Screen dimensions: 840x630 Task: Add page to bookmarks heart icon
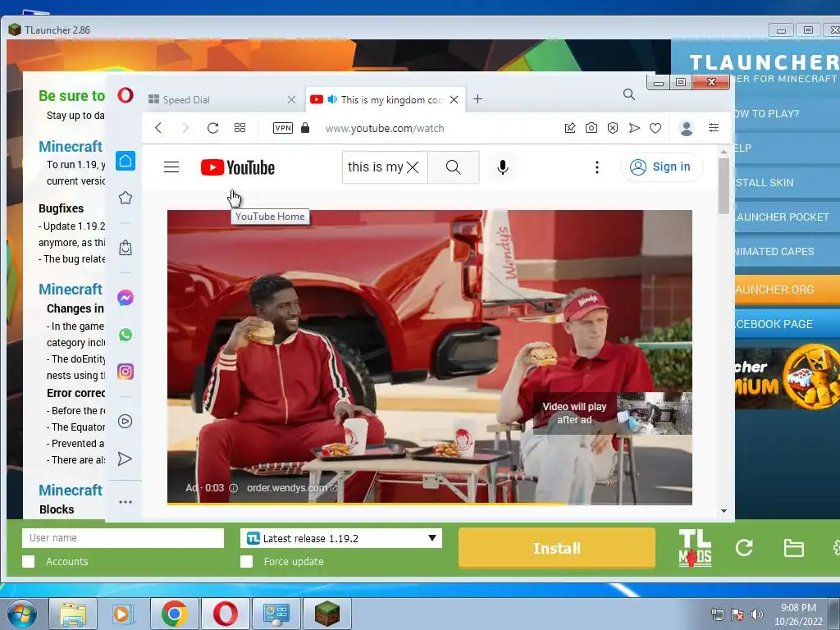(655, 128)
